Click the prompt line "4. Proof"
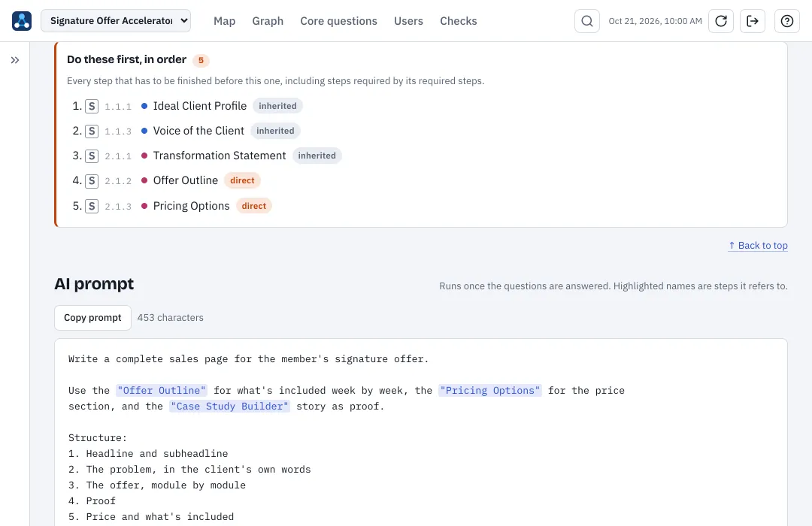The height and width of the screenshot is (526, 812). pos(92,501)
